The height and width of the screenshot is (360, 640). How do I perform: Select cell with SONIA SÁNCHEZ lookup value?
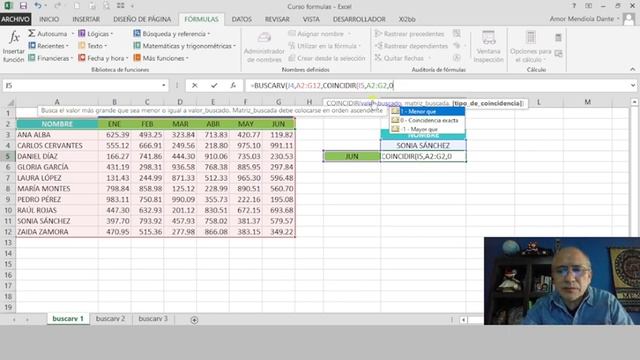pos(423,145)
